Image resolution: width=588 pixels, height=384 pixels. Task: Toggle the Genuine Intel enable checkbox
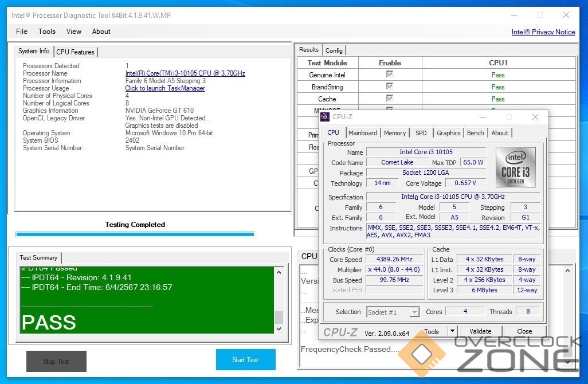click(390, 75)
